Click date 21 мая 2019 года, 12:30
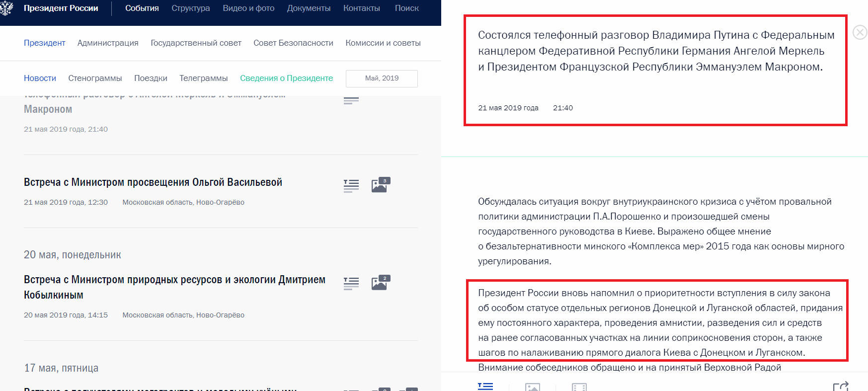Viewport: 868px width, 391px height. 66,202
